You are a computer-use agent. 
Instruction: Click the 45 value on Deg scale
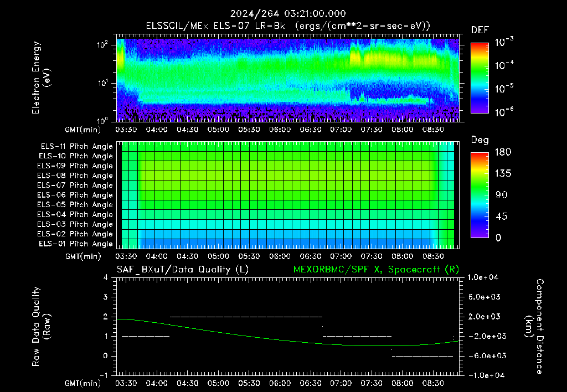(502, 216)
